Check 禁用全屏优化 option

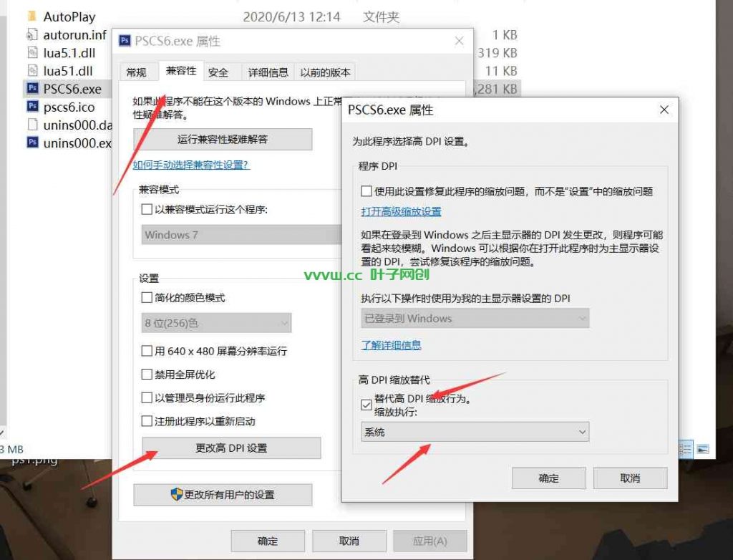tap(147, 375)
